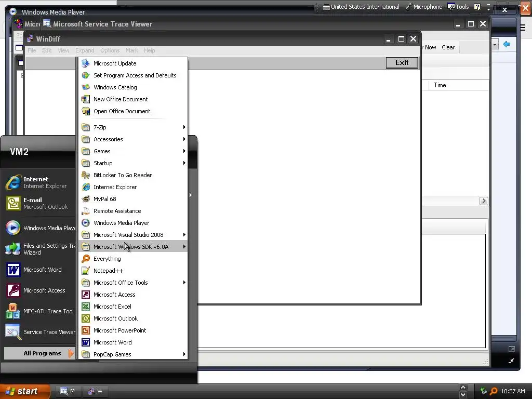The height and width of the screenshot is (399, 532).
Task: Expand Microsoft Office Tools submenu
Action: pos(133,283)
